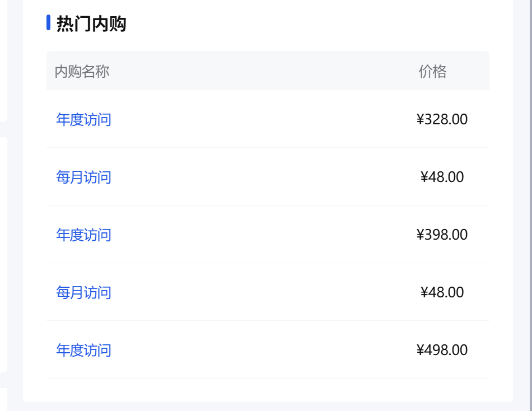The image size is (532, 411).
Task: Open the second 每月访问 link
Action: pos(83,292)
